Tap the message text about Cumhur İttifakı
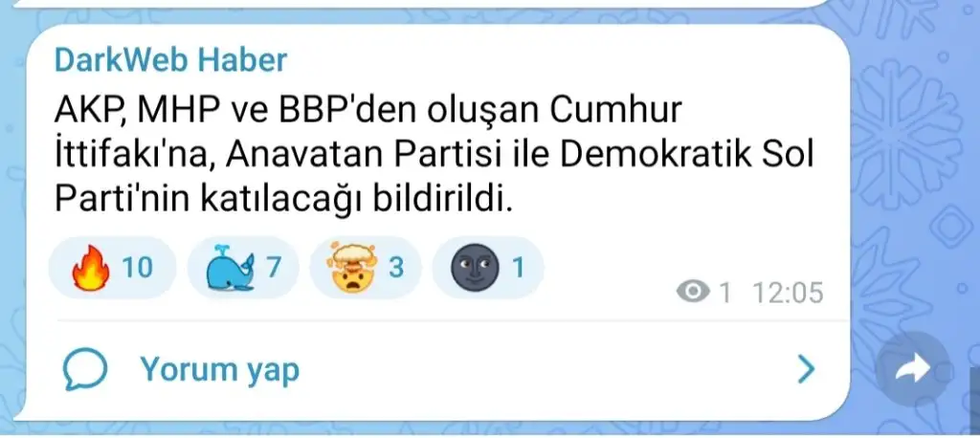 coord(434,156)
